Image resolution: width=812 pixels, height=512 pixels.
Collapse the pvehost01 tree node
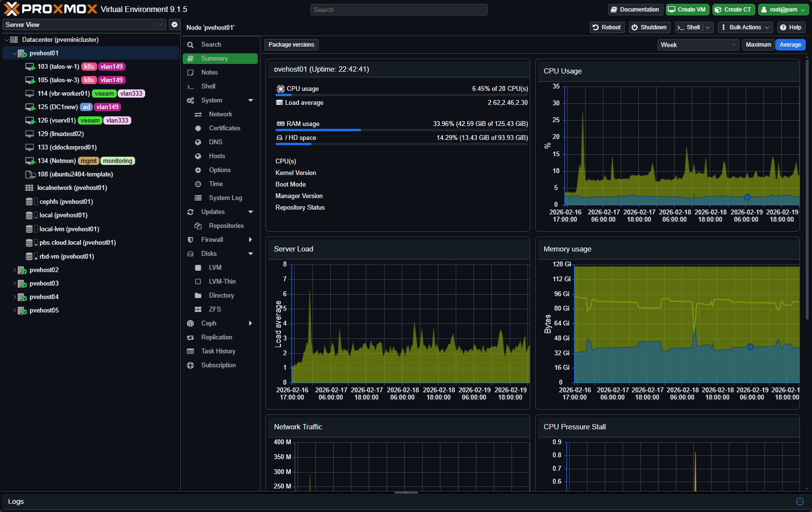tap(14, 53)
